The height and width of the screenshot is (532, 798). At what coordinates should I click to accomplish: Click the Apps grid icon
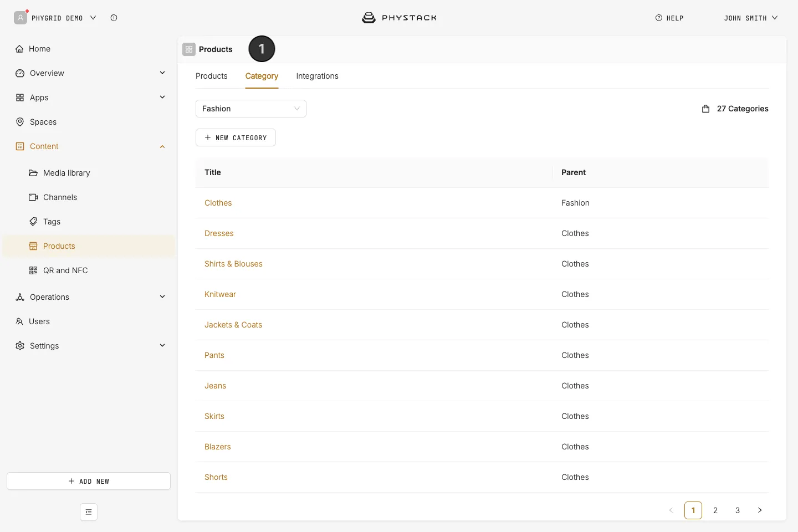(20, 98)
